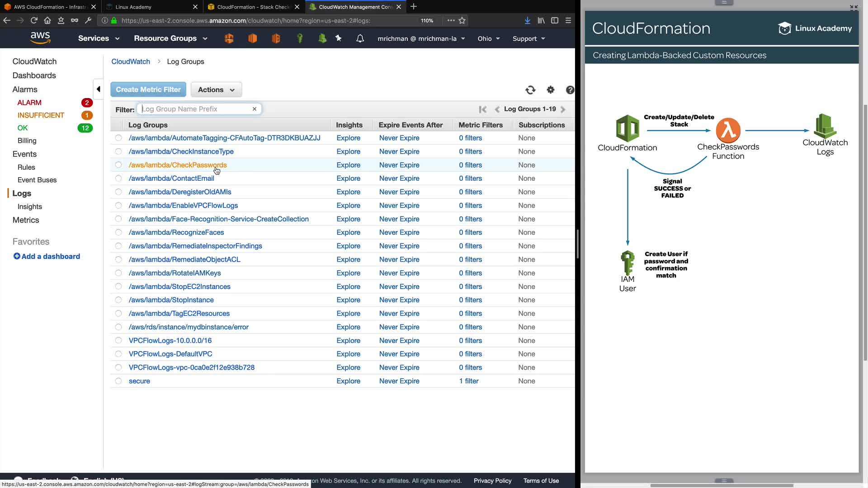The width and height of the screenshot is (868, 488).
Task: Open Metrics in the CloudWatch sidebar
Action: (26, 220)
